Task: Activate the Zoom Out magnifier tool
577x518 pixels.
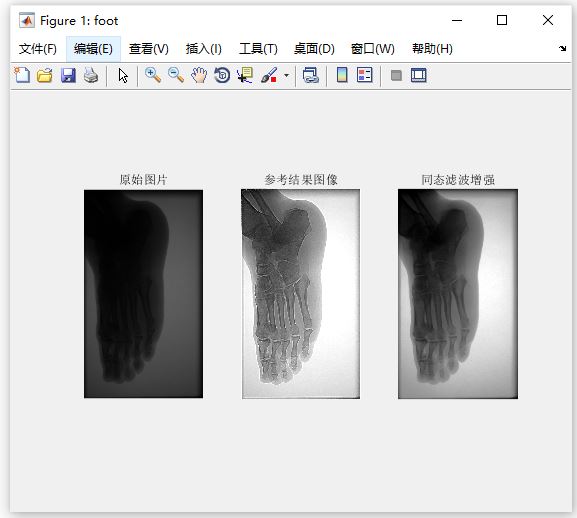Action: tap(176, 75)
